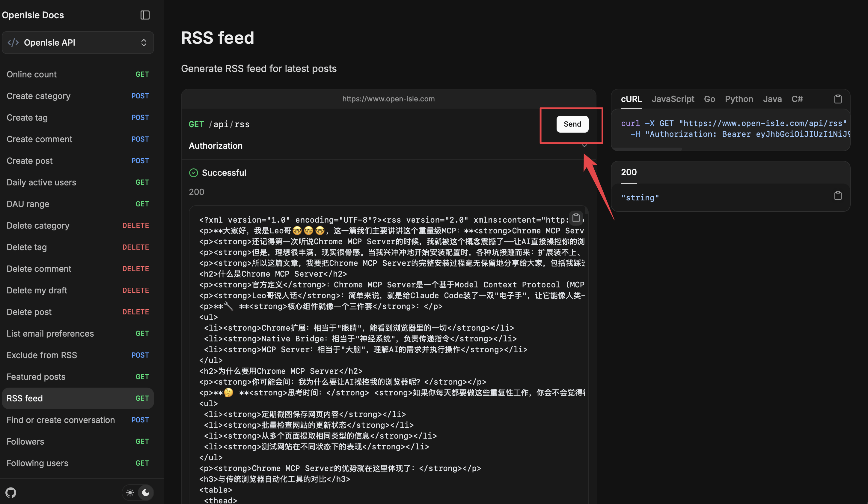868x504 pixels.
Task: Collapse the sidebar with panel icon
Action: (x=145, y=15)
